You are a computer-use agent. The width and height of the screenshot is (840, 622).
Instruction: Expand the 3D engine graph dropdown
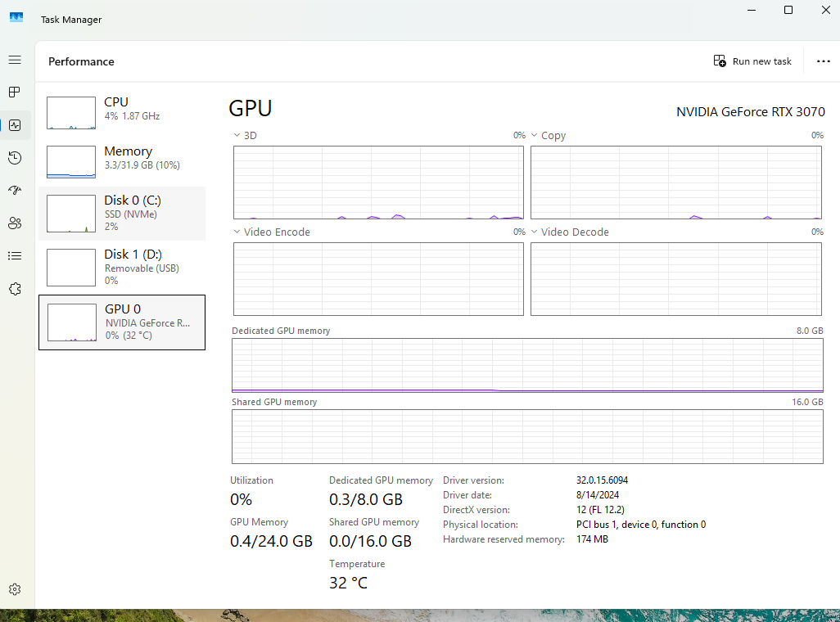point(237,136)
